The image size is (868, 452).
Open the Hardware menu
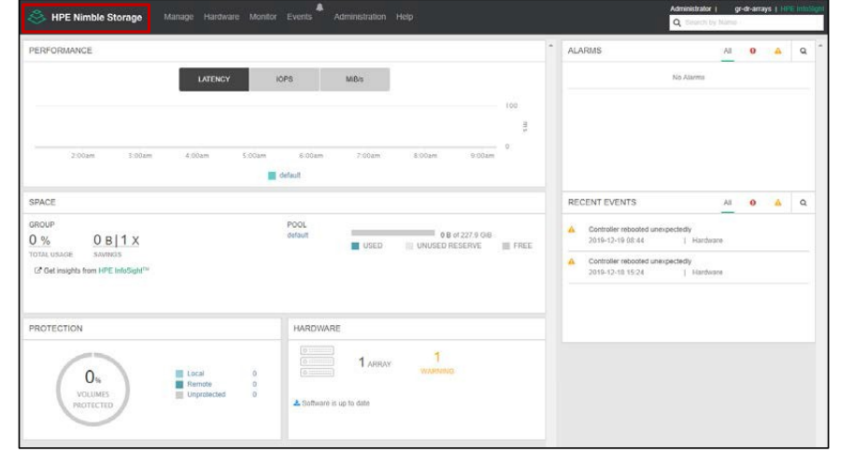click(x=221, y=17)
